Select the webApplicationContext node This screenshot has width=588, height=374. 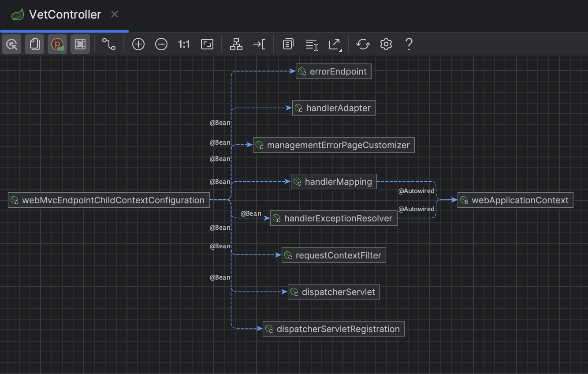pyautogui.click(x=515, y=200)
